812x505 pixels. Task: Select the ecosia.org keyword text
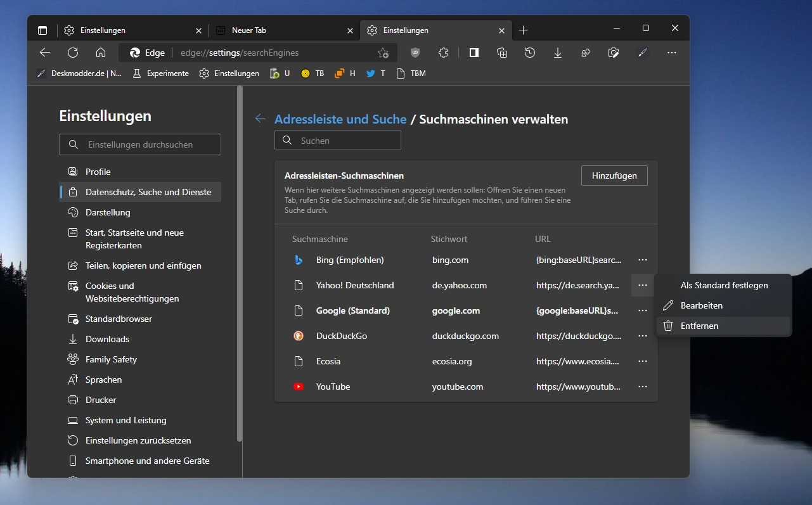point(452,361)
